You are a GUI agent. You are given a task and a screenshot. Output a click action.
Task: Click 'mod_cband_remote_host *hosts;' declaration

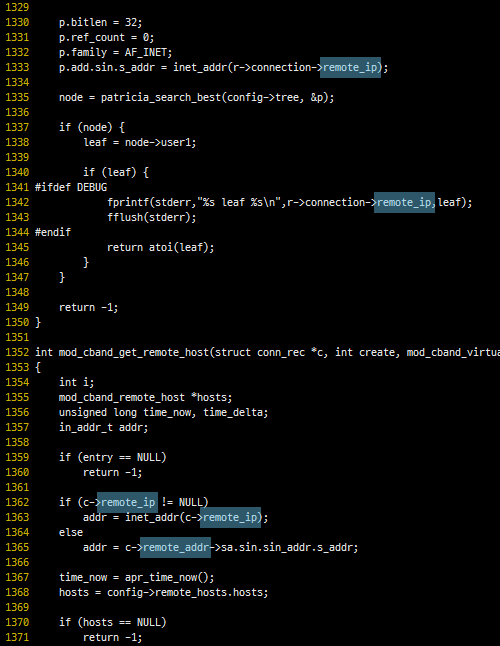145,397
